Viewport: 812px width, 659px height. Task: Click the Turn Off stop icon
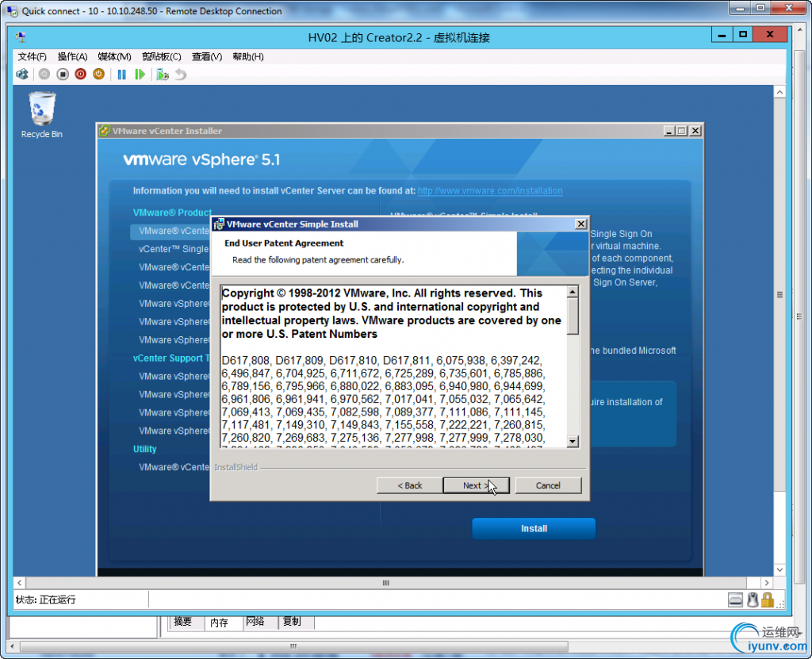point(63,74)
